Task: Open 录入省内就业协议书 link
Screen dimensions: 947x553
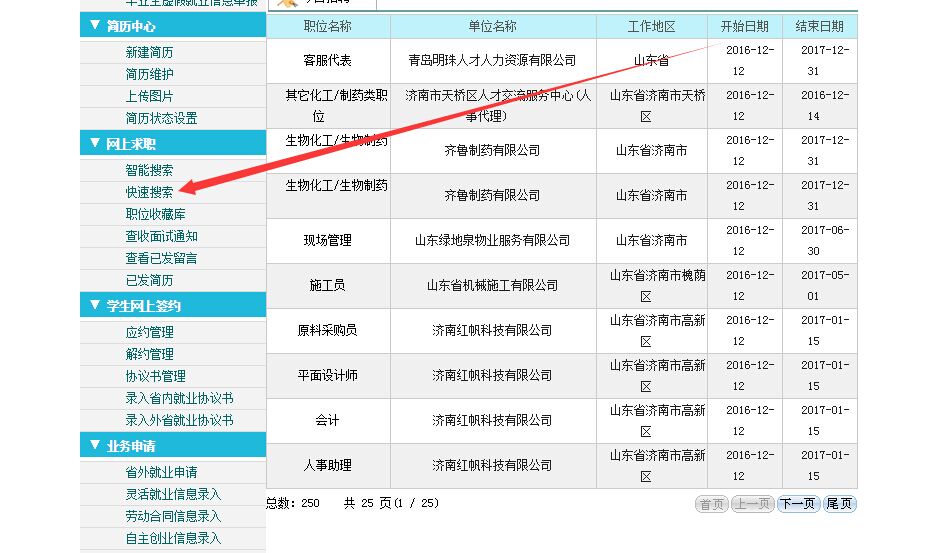Action: click(179, 398)
